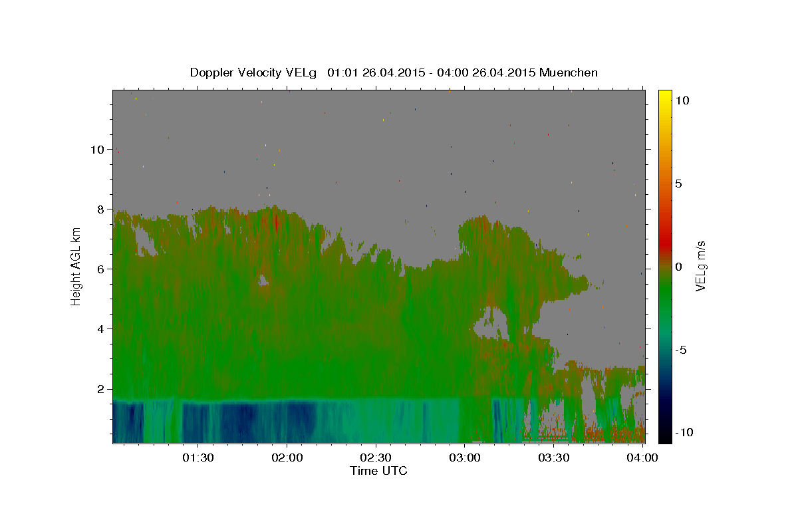Screen dimensions: 798x532
Task: Click the colorbar value 0 label
Action: click(x=678, y=267)
